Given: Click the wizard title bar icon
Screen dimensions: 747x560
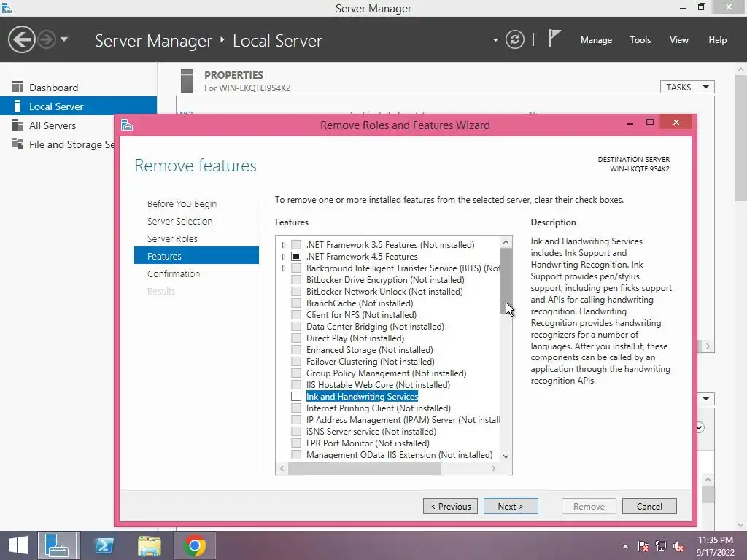Looking at the screenshot, I should click(127, 125).
